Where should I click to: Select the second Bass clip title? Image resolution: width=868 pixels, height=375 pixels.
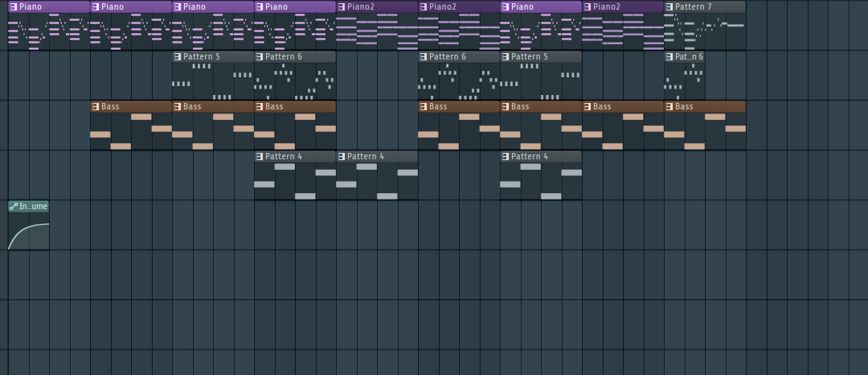192,107
